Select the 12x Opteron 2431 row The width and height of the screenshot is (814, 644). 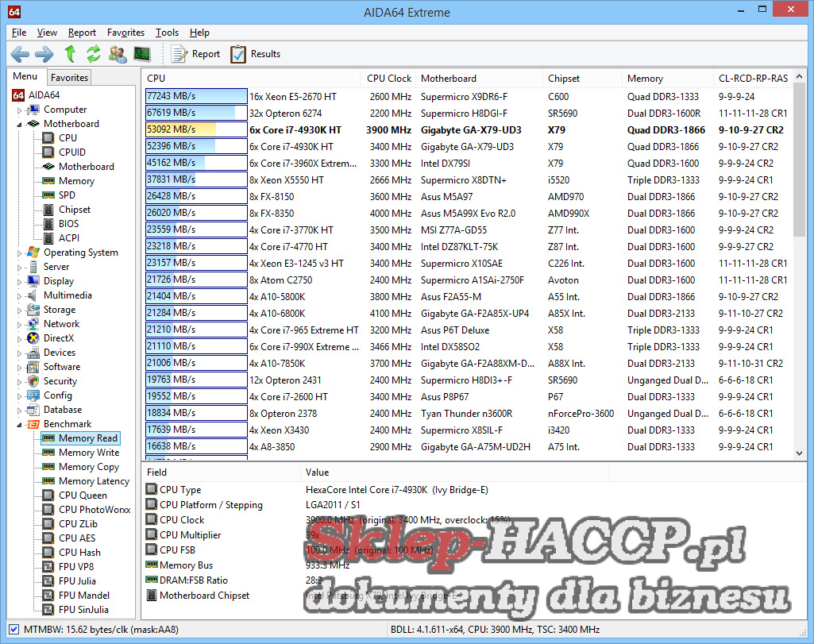click(x=467, y=380)
